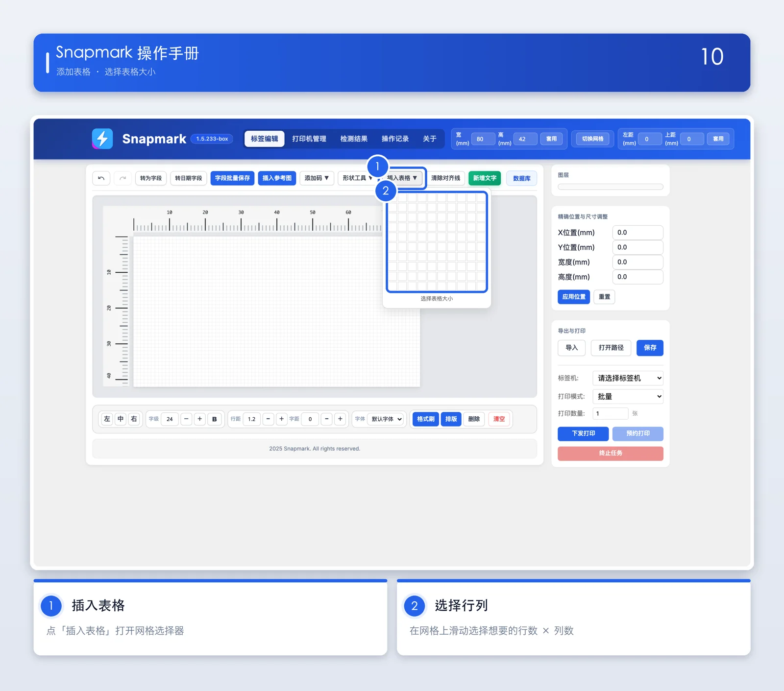Click the 清除对齐线 button
The image size is (784, 691).
(x=445, y=178)
